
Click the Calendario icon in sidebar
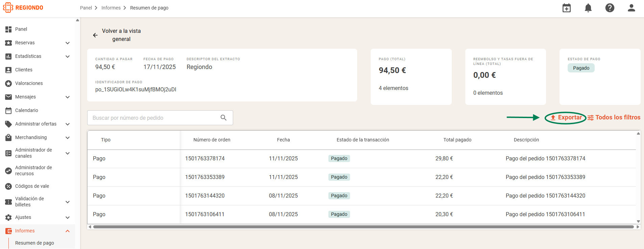coord(8,111)
